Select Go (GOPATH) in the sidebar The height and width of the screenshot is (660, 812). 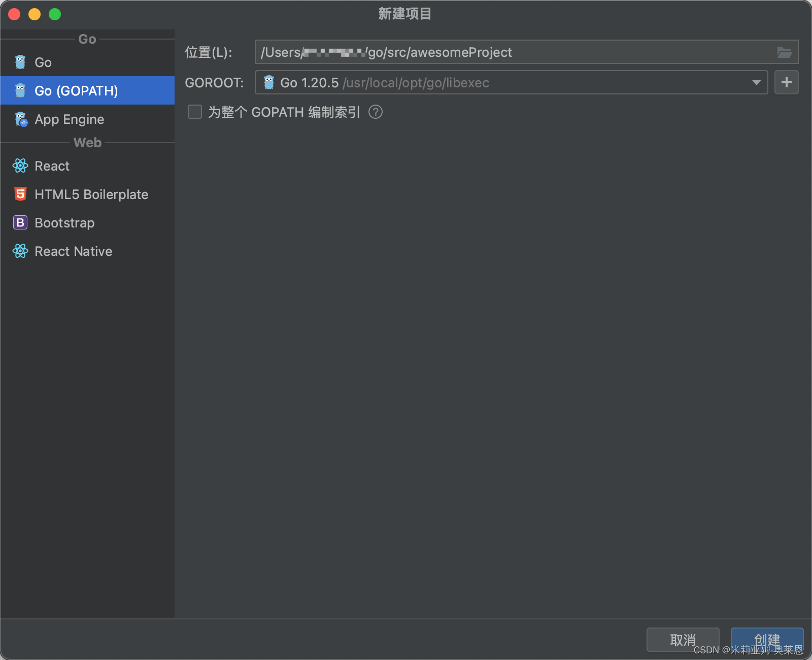tap(75, 90)
